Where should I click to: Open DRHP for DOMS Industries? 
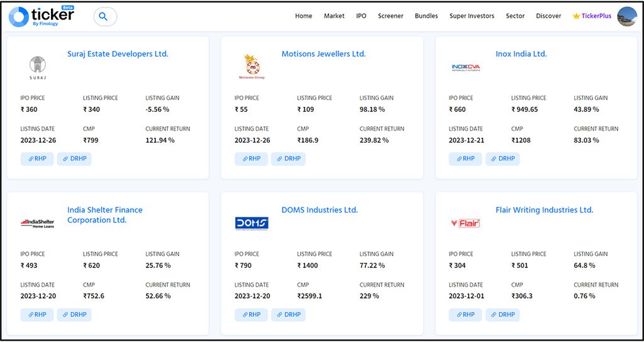point(289,315)
